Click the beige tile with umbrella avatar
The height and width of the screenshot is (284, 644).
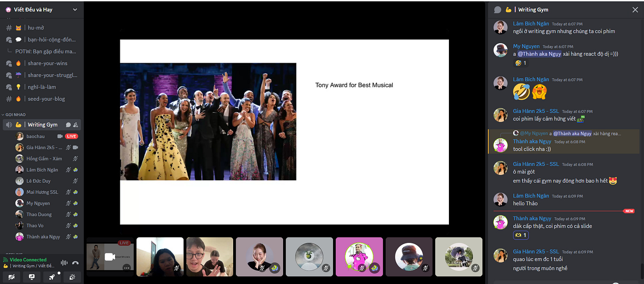pyautogui.click(x=459, y=257)
